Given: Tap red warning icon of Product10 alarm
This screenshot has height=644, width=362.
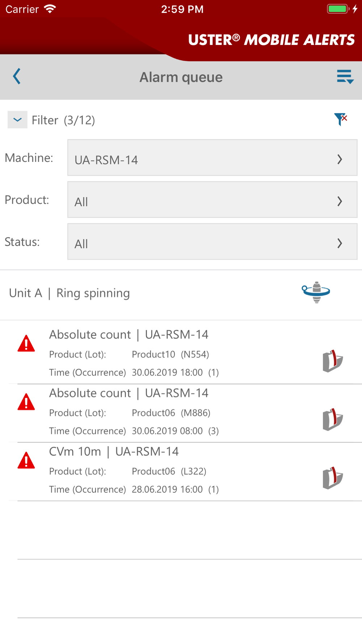Looking at the screenshot, I should (26, 344).
